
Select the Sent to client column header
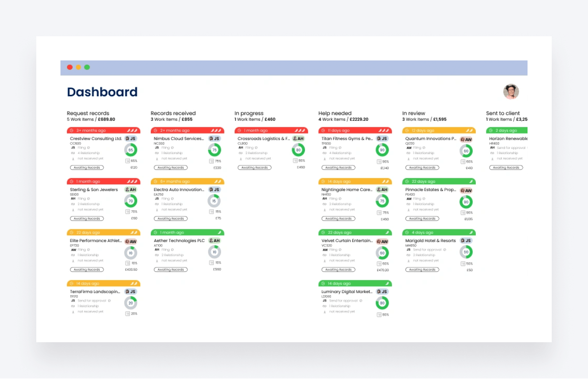[x=503, y=113]
